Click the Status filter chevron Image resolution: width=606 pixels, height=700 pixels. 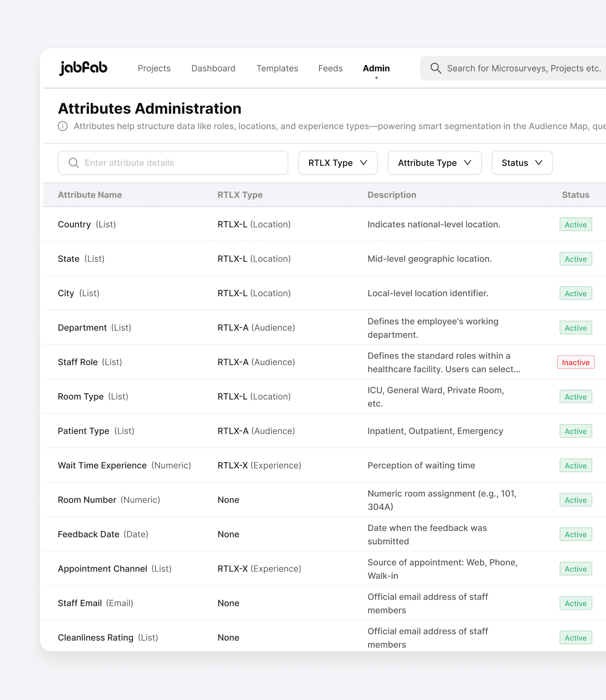(x=539, y=163)
